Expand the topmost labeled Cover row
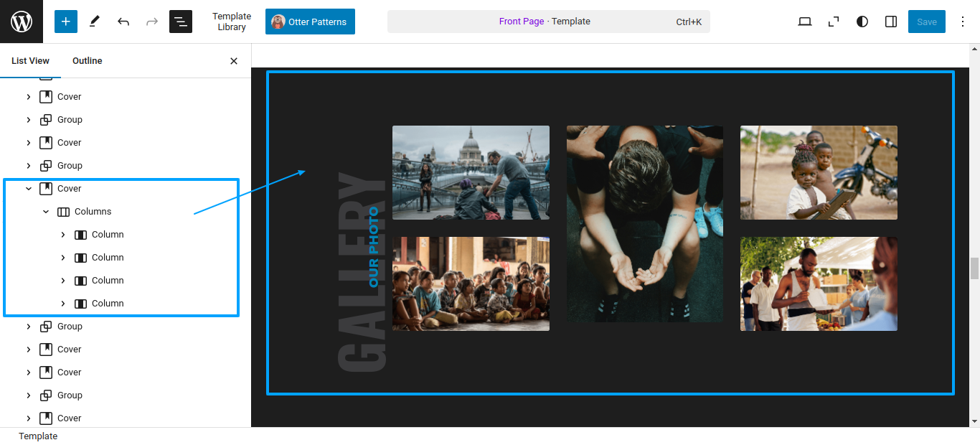980x445 pixels. pos(29,97)
